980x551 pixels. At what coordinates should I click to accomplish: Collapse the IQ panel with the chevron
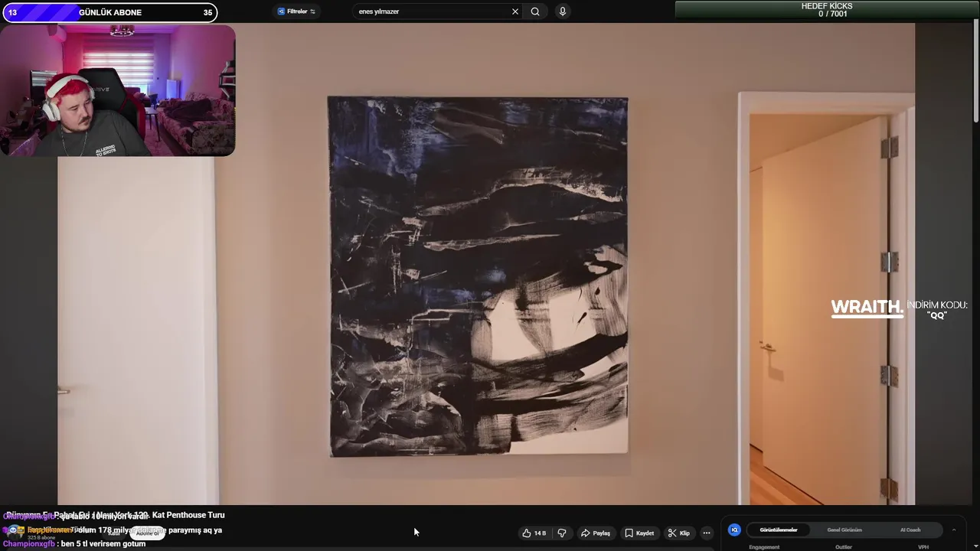point(954,530)
